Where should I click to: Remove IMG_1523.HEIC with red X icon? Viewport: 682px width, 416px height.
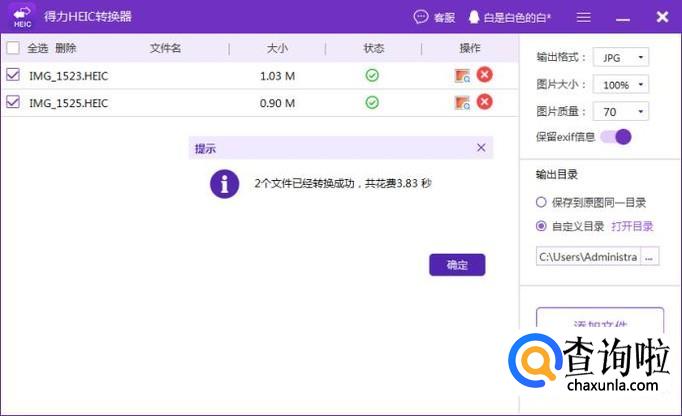485,75
